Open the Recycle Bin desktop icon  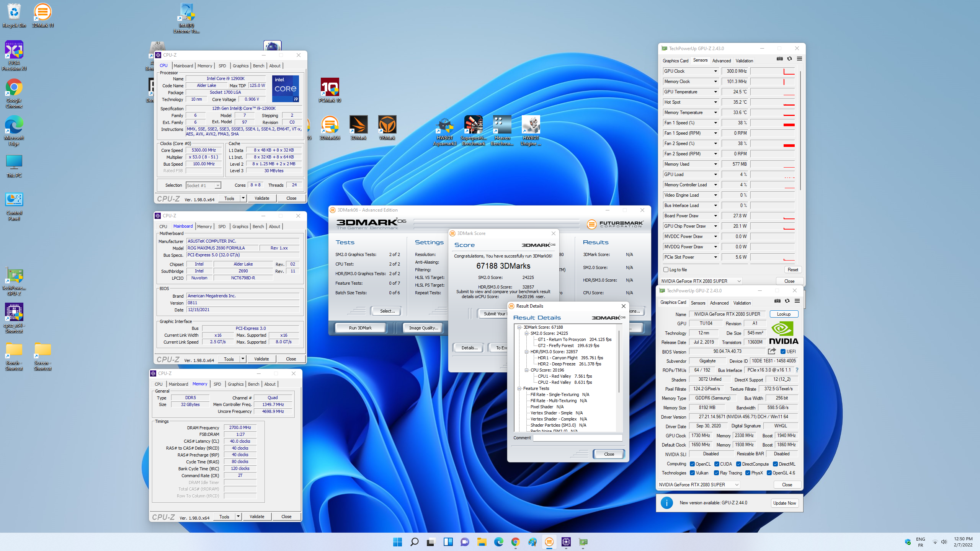14,15
